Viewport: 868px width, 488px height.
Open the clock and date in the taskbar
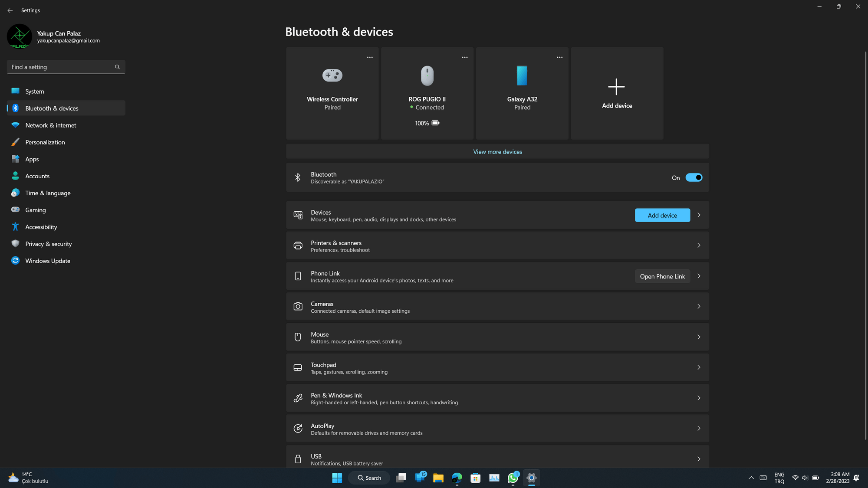coord(838,478)
